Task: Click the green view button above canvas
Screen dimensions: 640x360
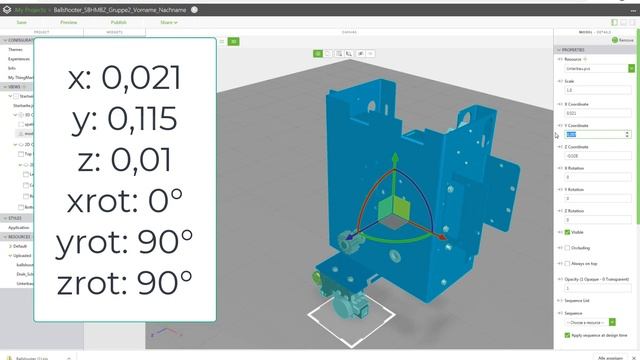Action: click(x=233, y=41)
